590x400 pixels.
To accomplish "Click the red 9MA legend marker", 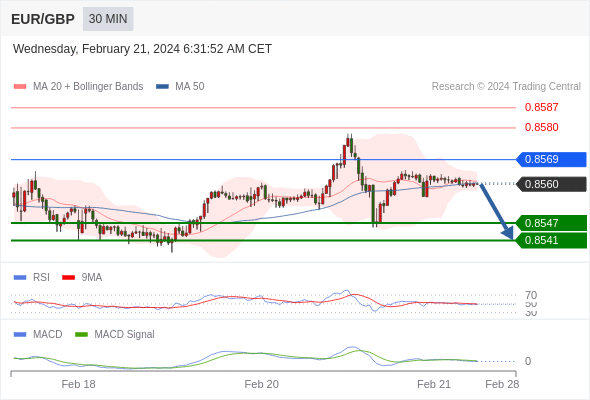I will (68, 278).
